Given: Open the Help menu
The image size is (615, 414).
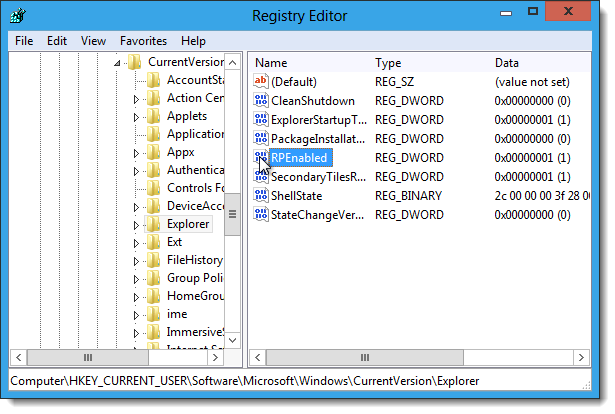Looking at the screenshot, I should [x=193, y=41].
